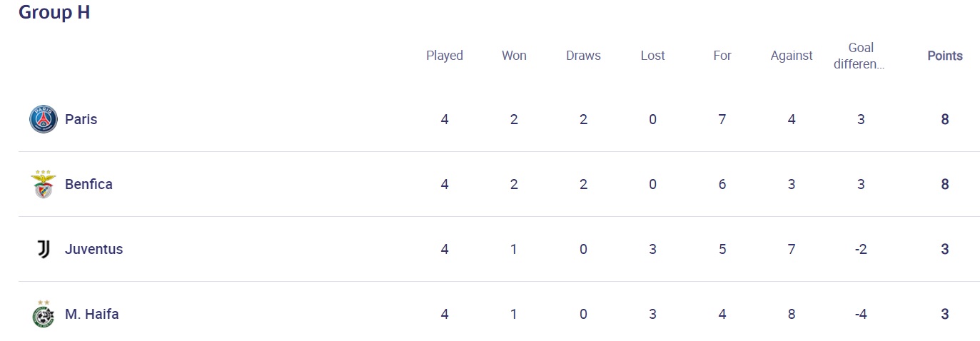
Task: Open the Benfica team link
Action: pos(89,184)
